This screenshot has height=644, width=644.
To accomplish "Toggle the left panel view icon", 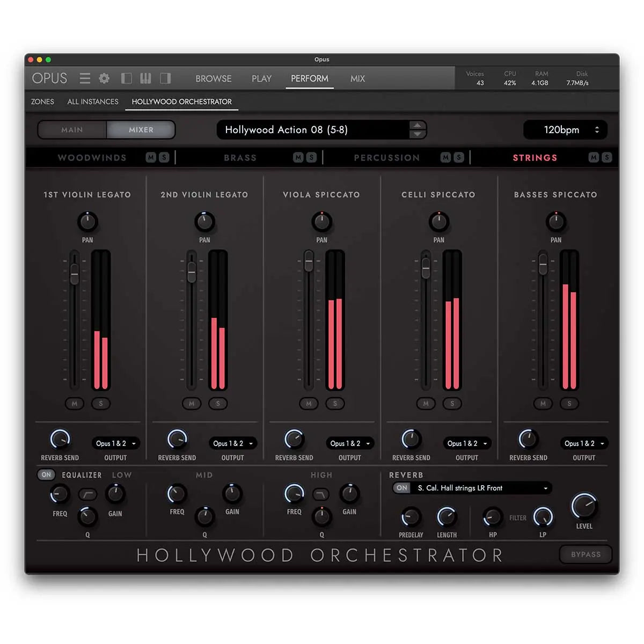I will tap(127, 78).
